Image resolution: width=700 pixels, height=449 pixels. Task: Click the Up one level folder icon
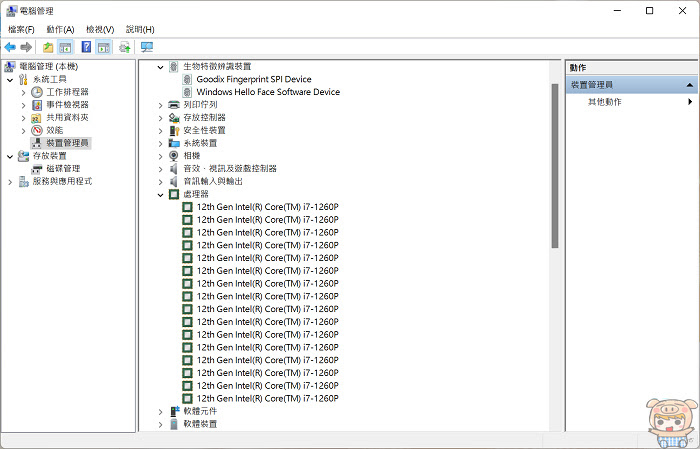[x=48, y=47]
